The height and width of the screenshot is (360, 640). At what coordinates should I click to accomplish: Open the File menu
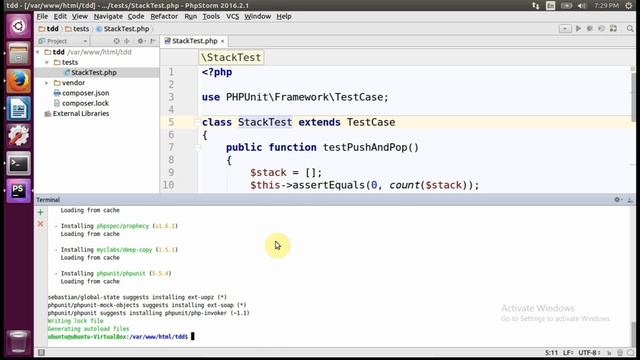click(x=42, y=16)
